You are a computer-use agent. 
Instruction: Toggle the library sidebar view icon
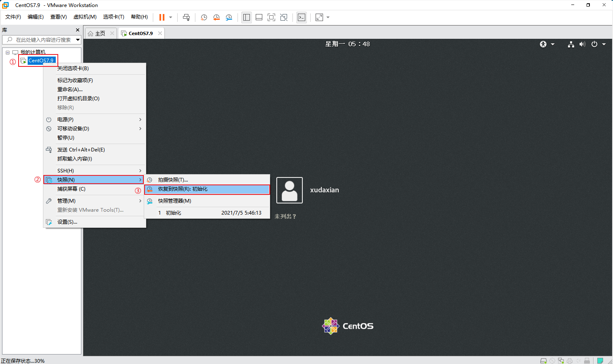247,17
